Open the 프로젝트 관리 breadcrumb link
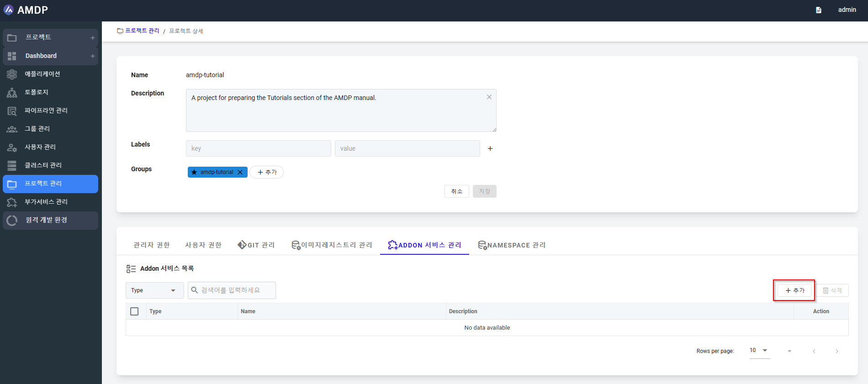Screen dimensions: 868x384 (142, 31)
